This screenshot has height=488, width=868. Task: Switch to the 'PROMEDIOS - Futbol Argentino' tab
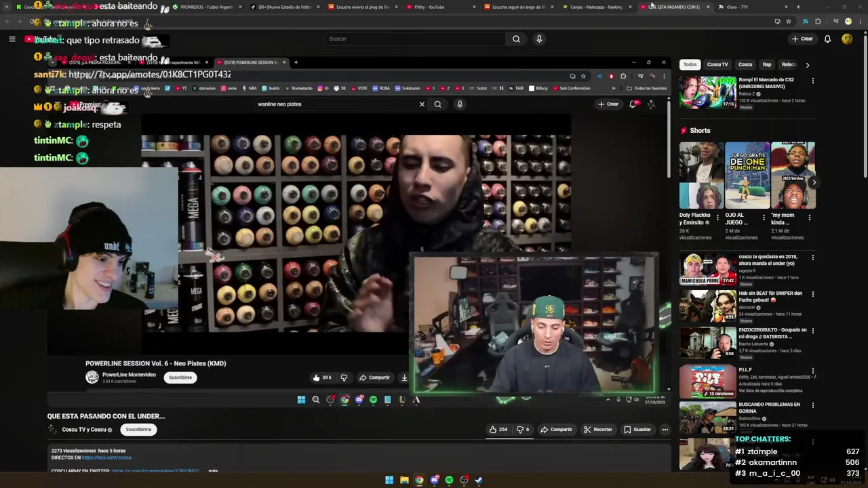click(207, 7)
